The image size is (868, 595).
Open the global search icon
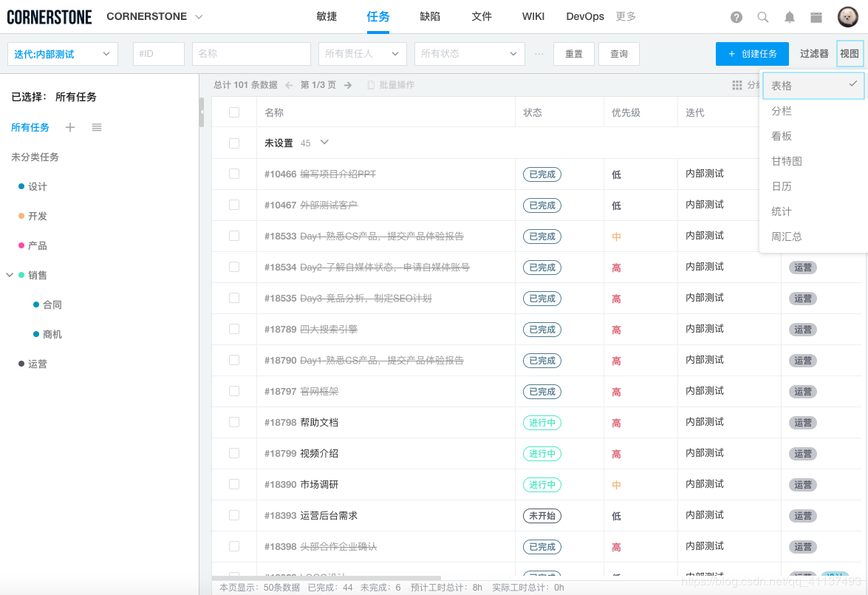coord(763,16)
